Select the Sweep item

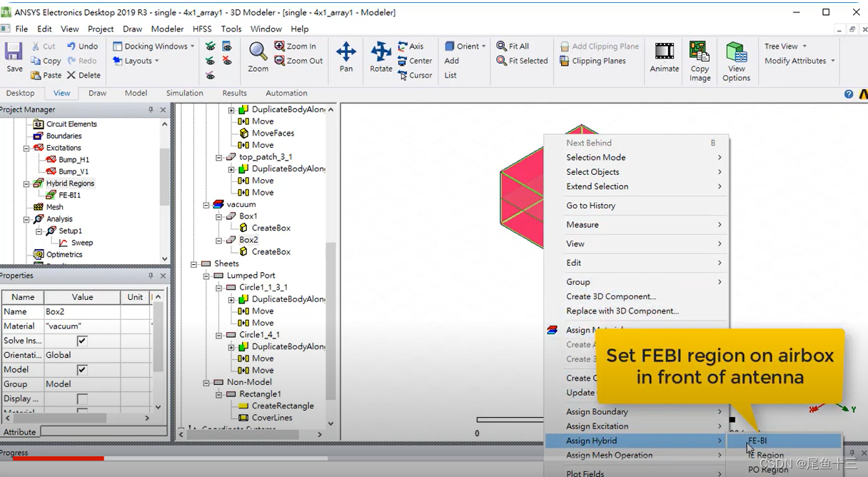(x=82, y=243)
